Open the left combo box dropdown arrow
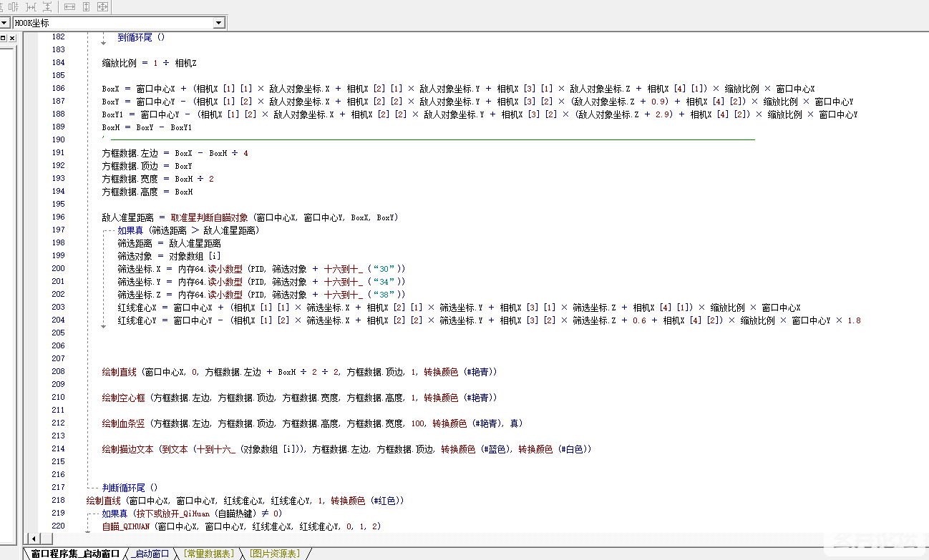 4,24
